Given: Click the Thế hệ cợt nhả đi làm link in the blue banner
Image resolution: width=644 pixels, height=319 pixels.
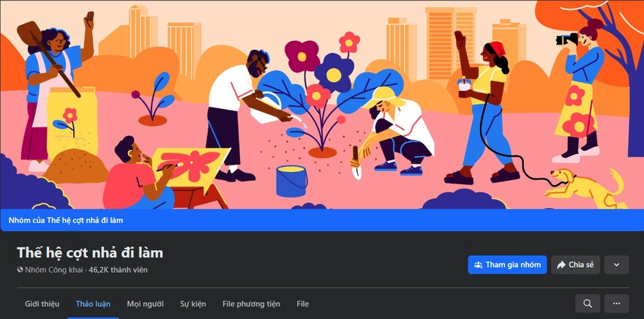Looking at the screenshot, I should pyautogui.click(x=85, y=220).
